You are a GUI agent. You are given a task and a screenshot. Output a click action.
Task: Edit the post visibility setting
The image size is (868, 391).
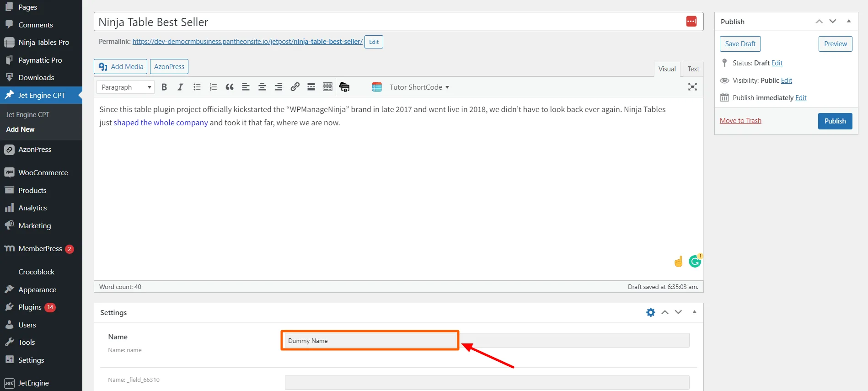[787, 80]
